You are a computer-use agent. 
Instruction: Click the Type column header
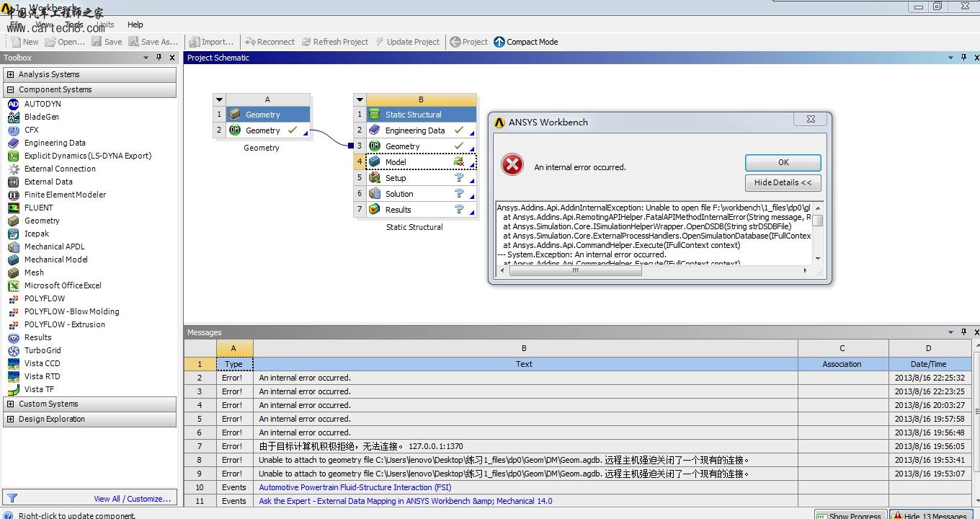(x=234, y=364)
